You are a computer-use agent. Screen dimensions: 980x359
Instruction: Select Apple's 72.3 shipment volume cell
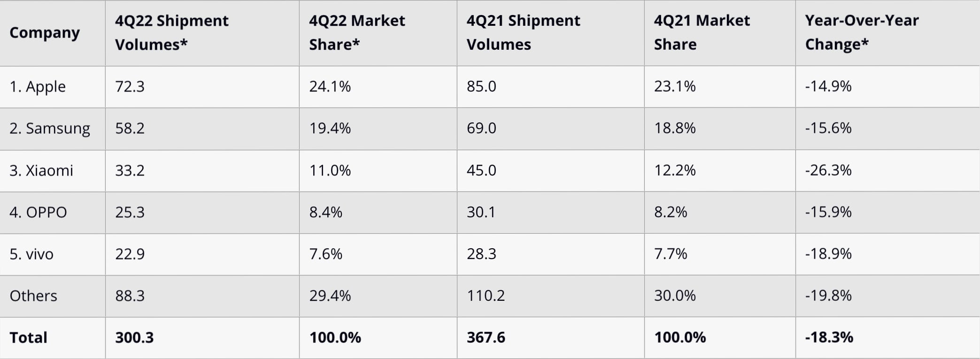tap(130, 87)
